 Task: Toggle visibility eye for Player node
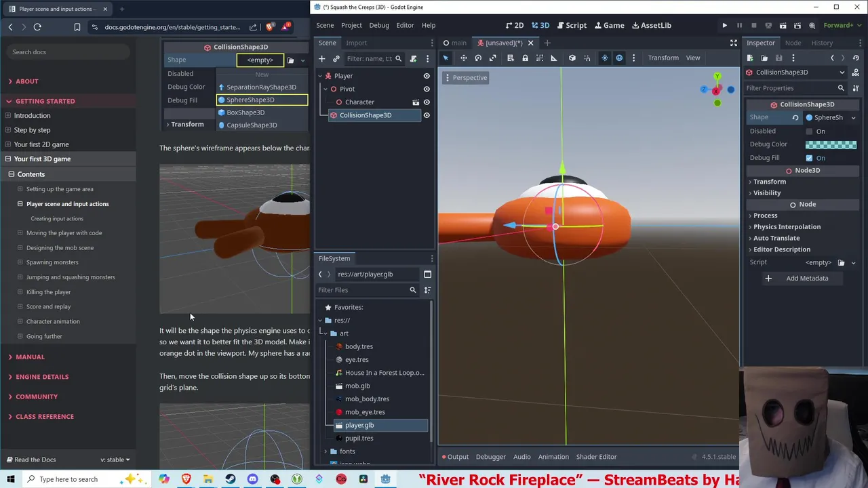(427, 76)
